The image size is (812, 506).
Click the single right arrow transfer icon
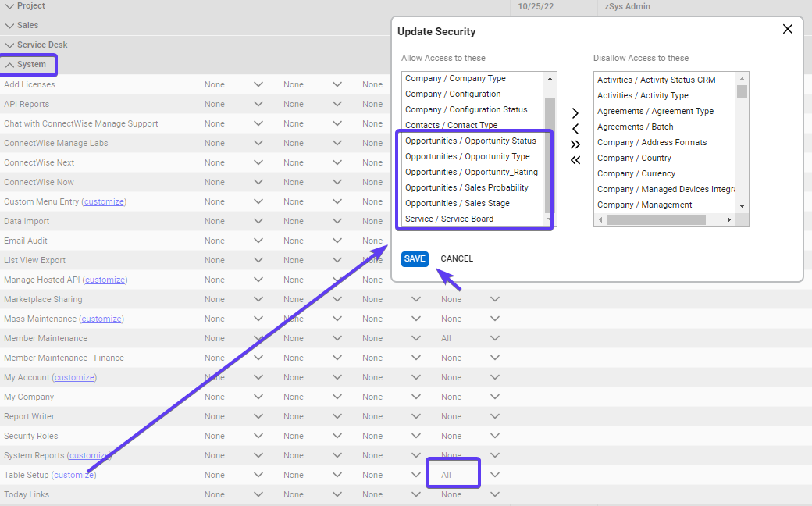pyautogui.click(x=575, y=113)
